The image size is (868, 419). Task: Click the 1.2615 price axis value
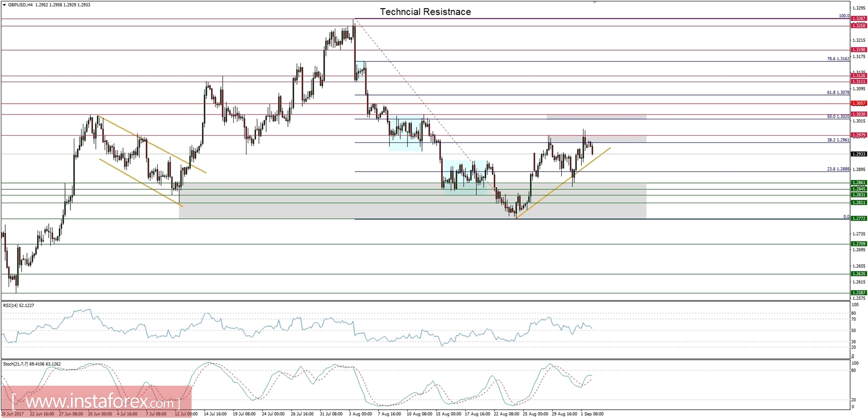pos(859,282)
